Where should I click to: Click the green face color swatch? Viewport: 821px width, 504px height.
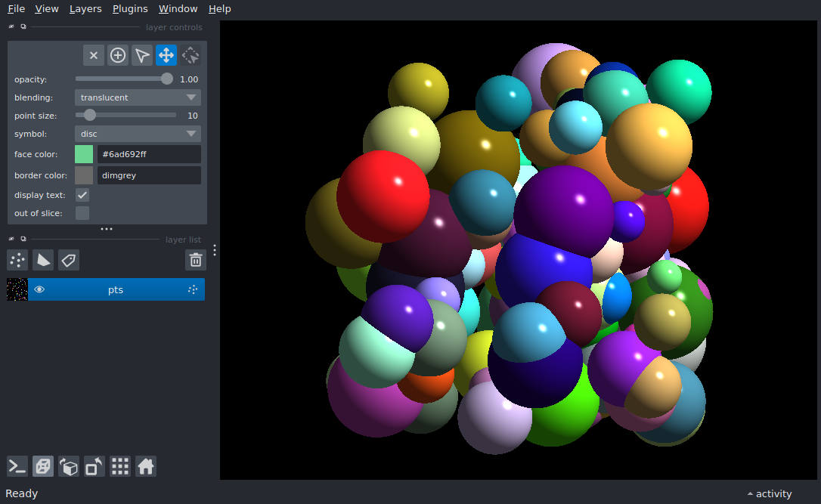coord(84,154)
